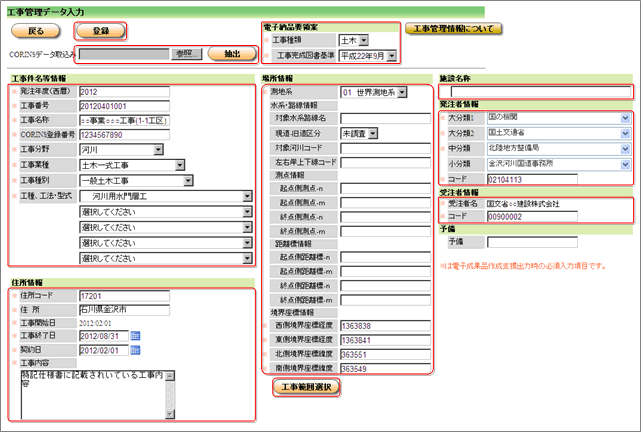Click the 契約日 date field
The width and height of the screenshot is (641, 432).
(x=104, y=350)
